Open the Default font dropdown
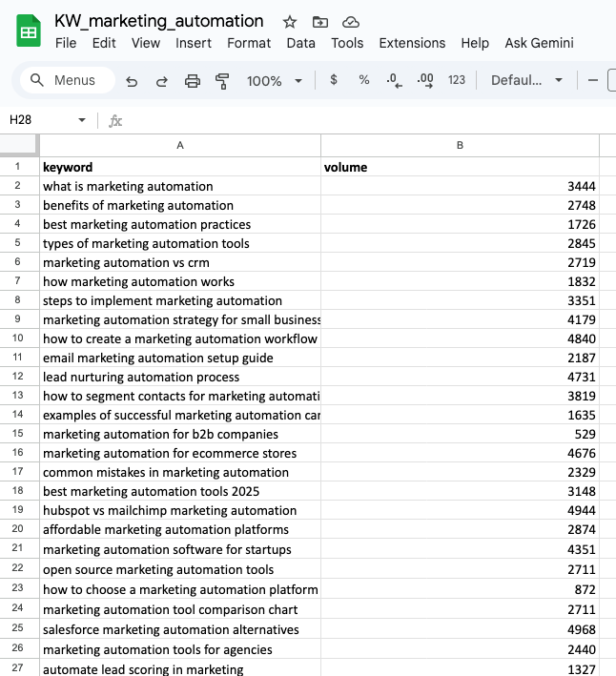The width and height of the screenshot is (616, 676). (526, 80)
